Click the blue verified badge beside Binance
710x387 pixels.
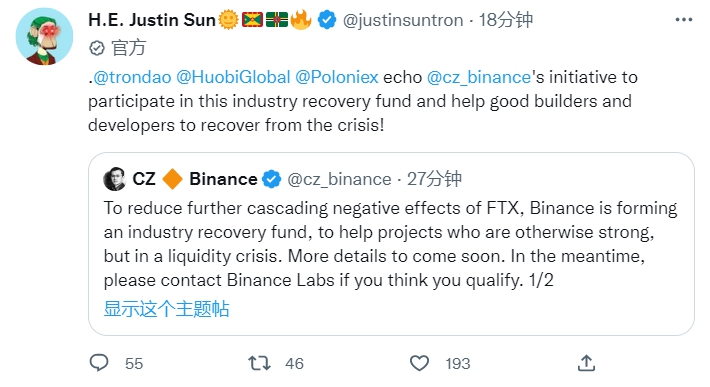pos(272,179)
